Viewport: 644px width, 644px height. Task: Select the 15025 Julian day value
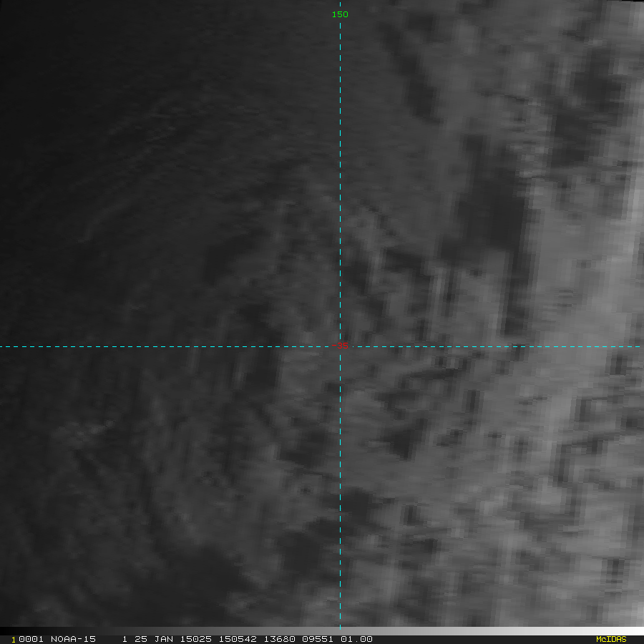[x=196, y=639]
